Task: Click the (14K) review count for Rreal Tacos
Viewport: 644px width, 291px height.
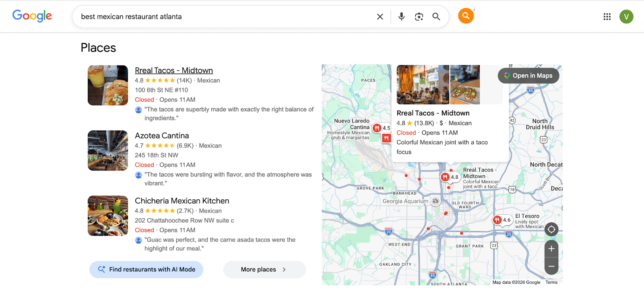Action: tap(184, 80)
